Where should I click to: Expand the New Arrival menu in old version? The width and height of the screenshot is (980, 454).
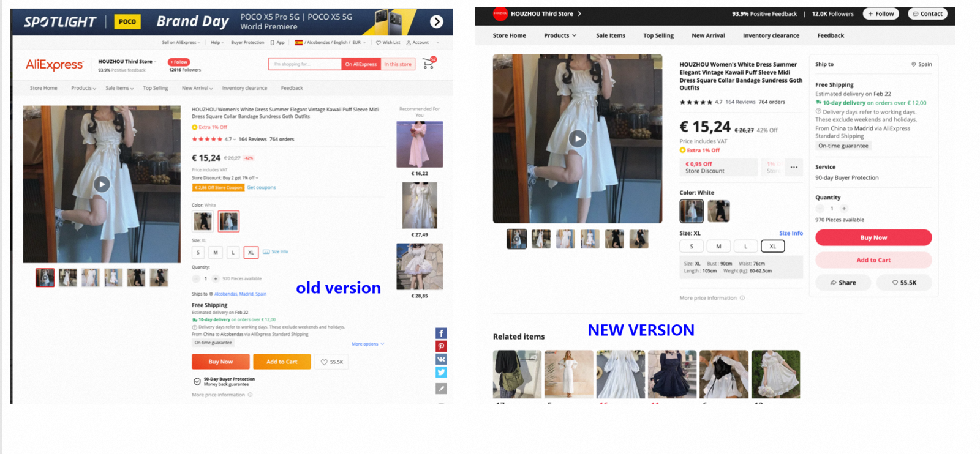pos(197,88)
